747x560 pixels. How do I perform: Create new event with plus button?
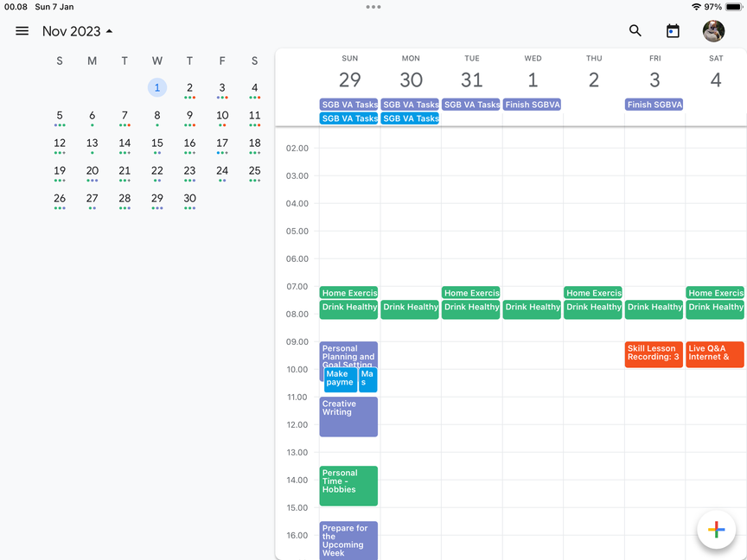tap(716, 529)
